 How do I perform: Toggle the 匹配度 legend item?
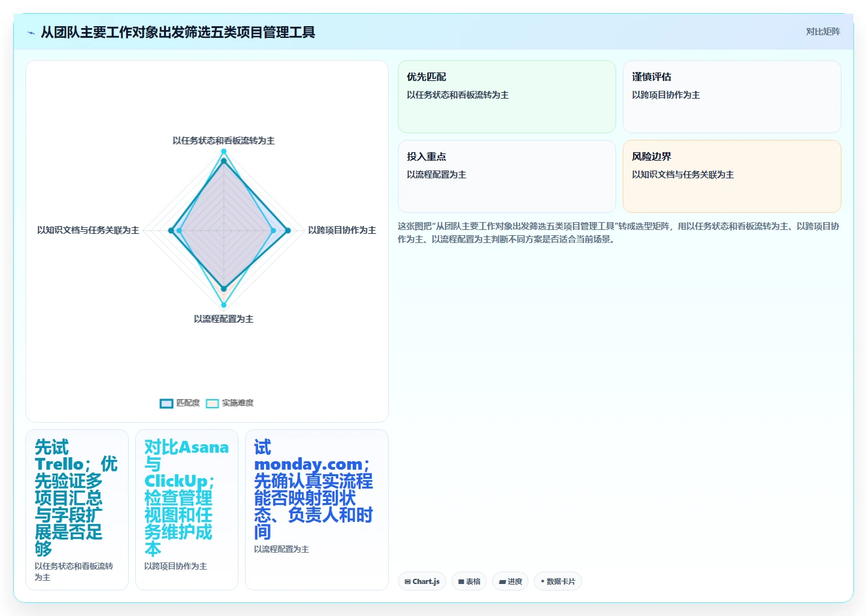pyautogui.click(x=180, y=403)
